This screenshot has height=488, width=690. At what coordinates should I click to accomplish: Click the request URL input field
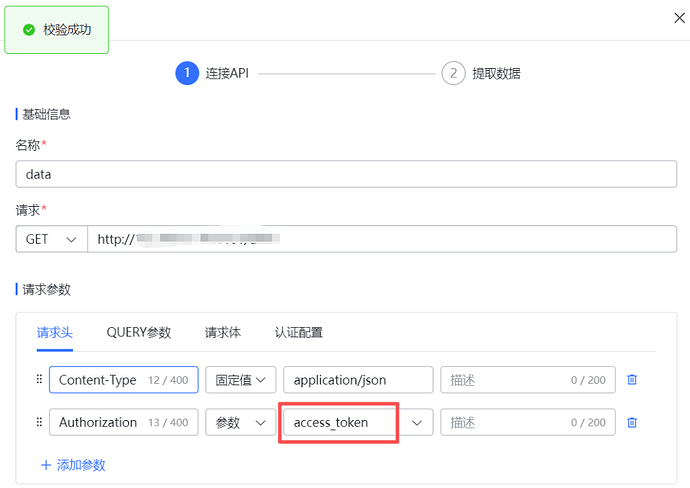tap(382, 239)
